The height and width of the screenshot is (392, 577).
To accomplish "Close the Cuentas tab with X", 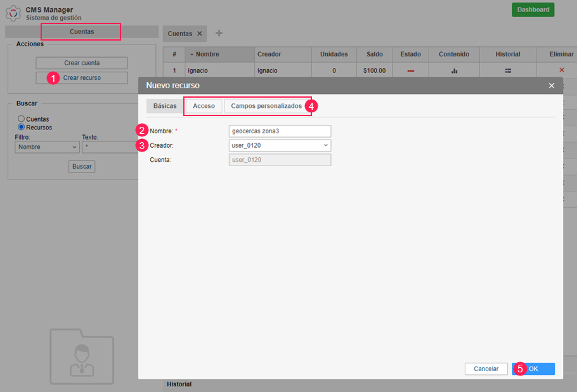I will coord(200,34).
